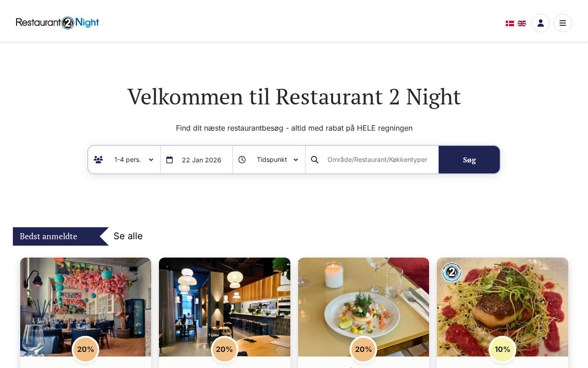Expand the Tidspunkt time dropdown
The width and height of the screenshot is (588, 368).
point(277,160)
